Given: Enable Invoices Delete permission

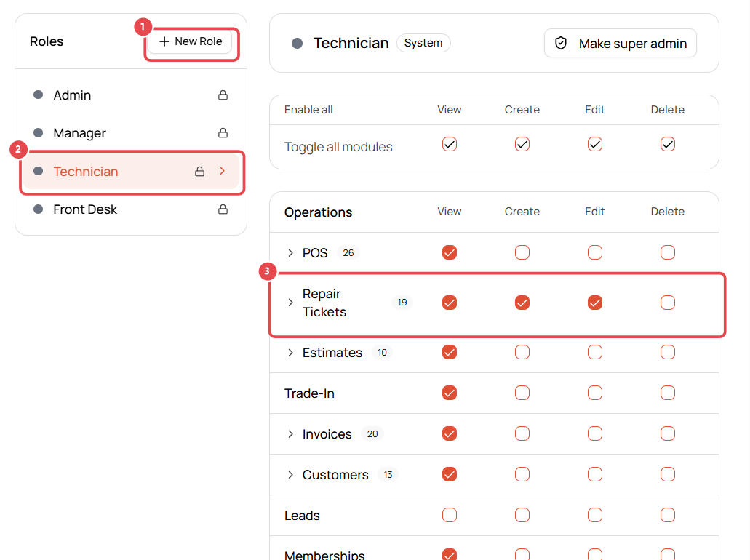Looking at the screenshot, I should tap(667, 433).
